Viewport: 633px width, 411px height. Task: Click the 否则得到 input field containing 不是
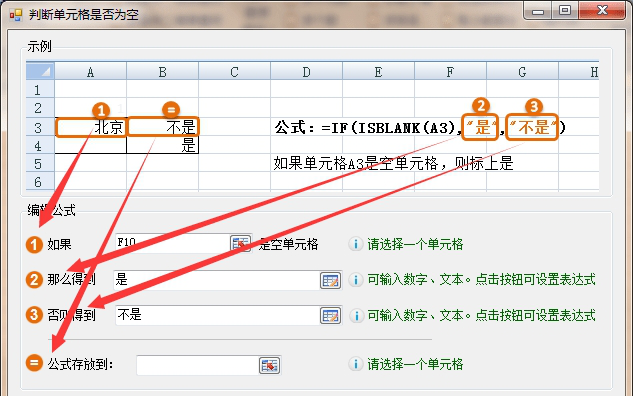pos(217,315)
